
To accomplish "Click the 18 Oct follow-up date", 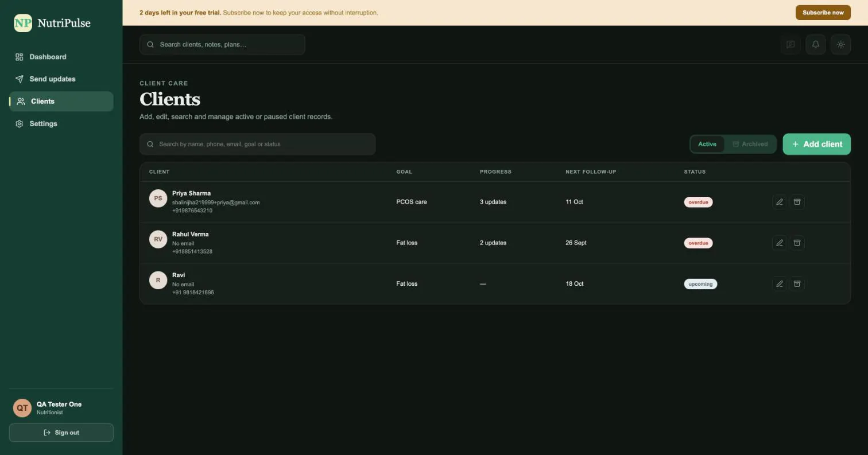I will coord(574,283).
